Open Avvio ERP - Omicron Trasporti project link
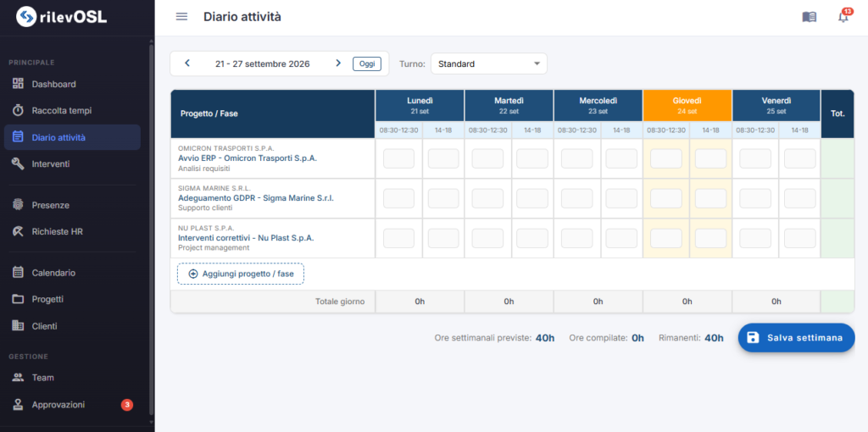The width and height of the screenshot is (868, 432). [x=248, y=158]
